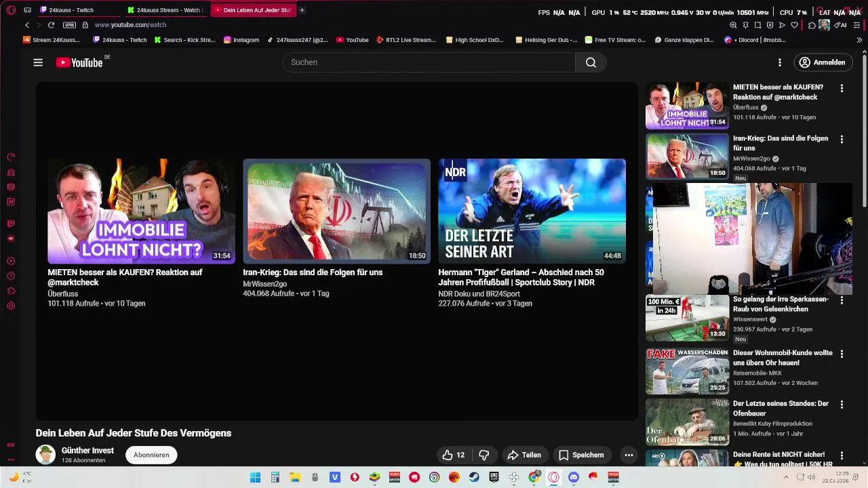Click the Abonnieren subscribe button
Viewport: 868px width, 488px height.
click(151, 455)
